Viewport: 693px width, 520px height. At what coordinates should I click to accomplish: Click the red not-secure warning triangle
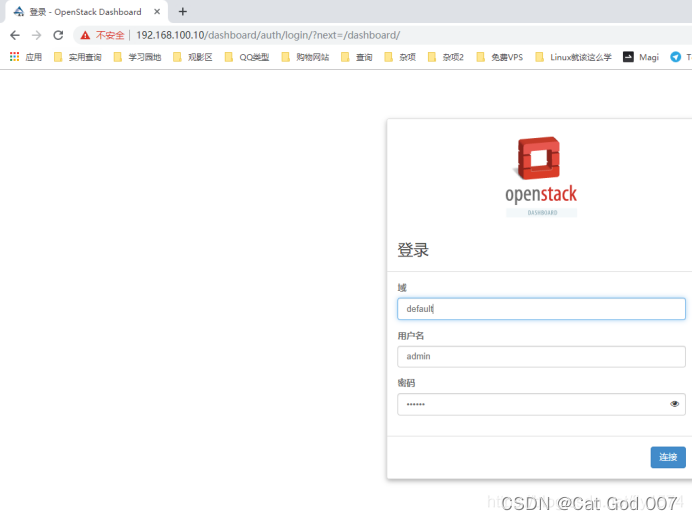(x=85, y=35)
